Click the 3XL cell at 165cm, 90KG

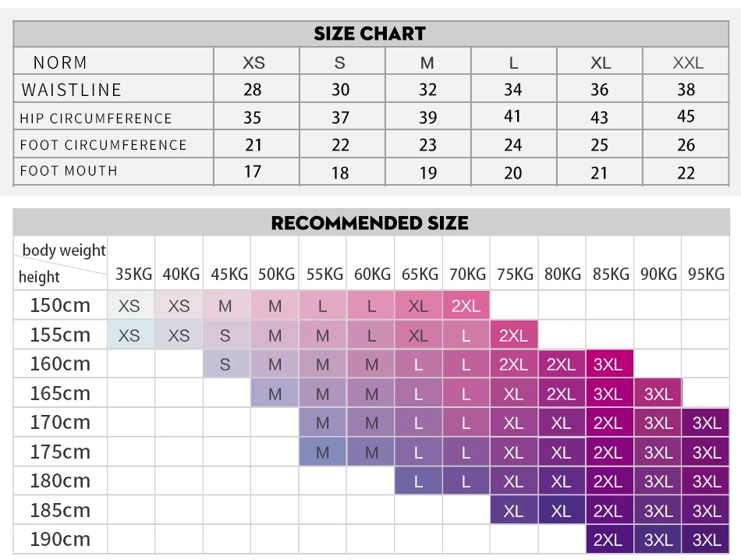[x=658, y=393]
